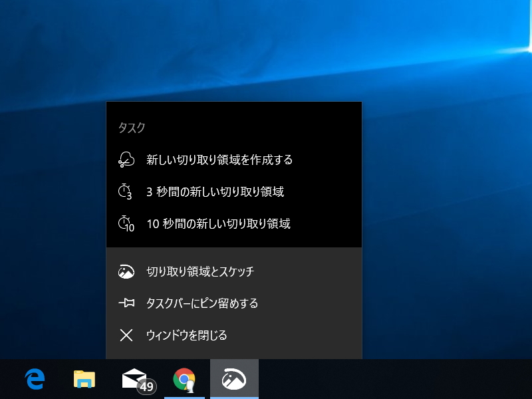
Task: Click the 3-second timer icon
Action: click(125, 192)
